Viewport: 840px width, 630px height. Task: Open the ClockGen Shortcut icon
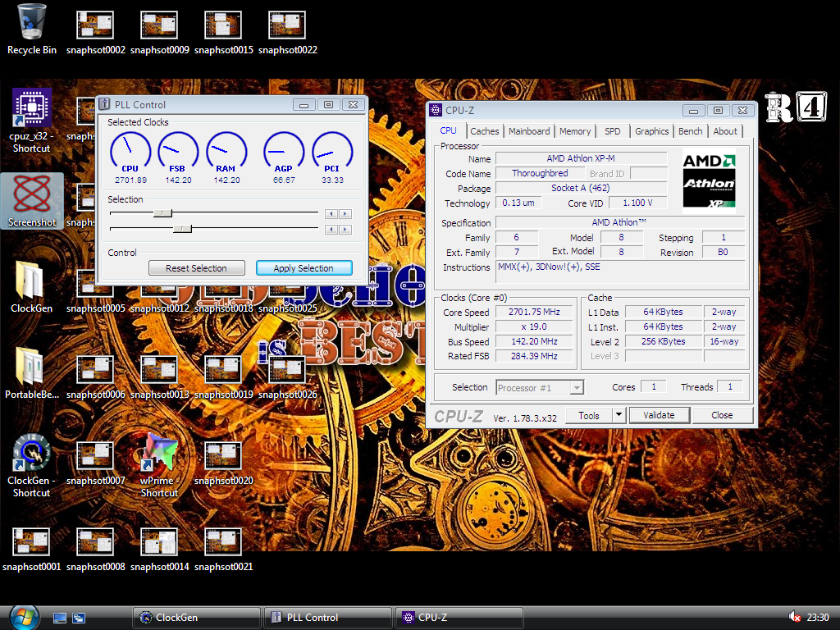click(x=32, y=465)
